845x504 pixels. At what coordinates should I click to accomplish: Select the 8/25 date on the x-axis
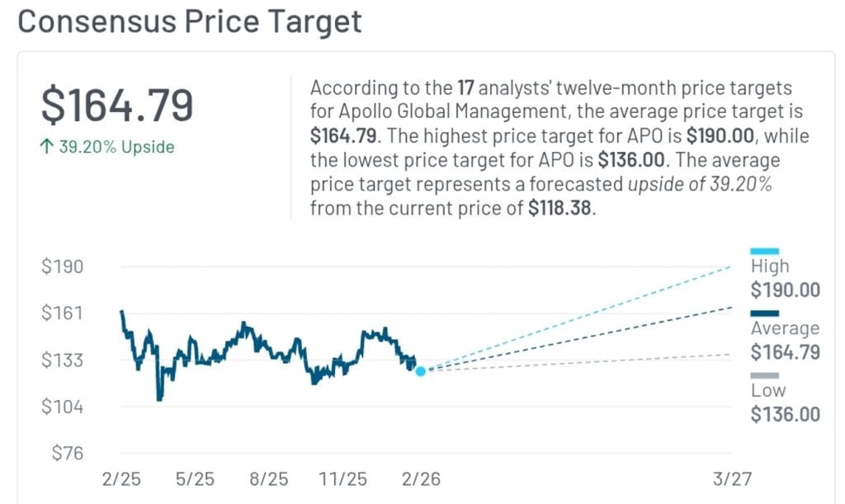(269, 478)
